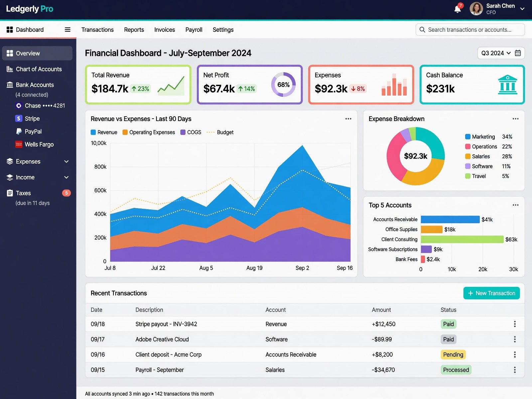Screen dimensions: 532x399
Task: Click the search magnifier icon
Action: 422,30
